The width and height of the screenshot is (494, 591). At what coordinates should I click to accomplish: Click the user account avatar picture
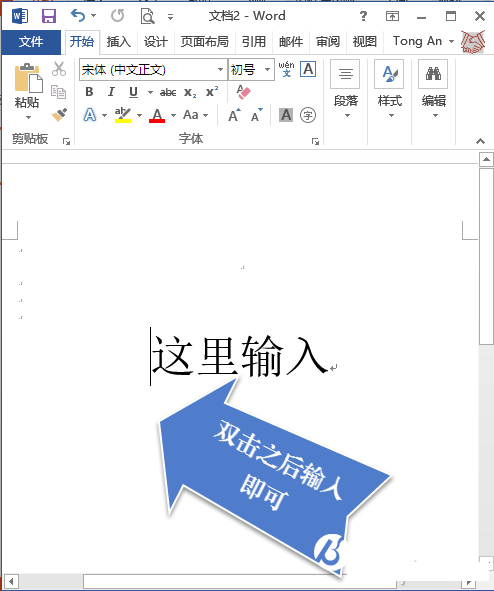coord(473,41)
